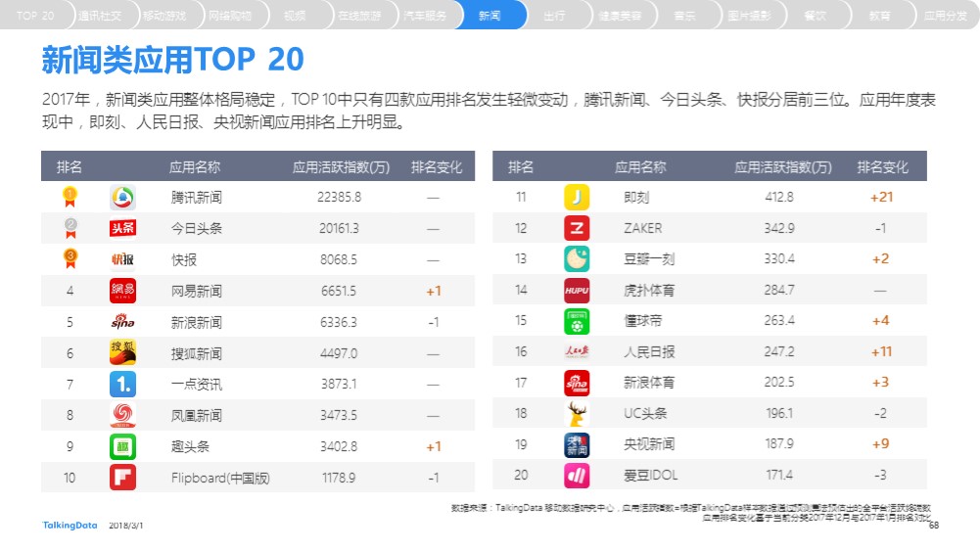
Task: Click the bronze third-place medal icon
Action: 70,258
